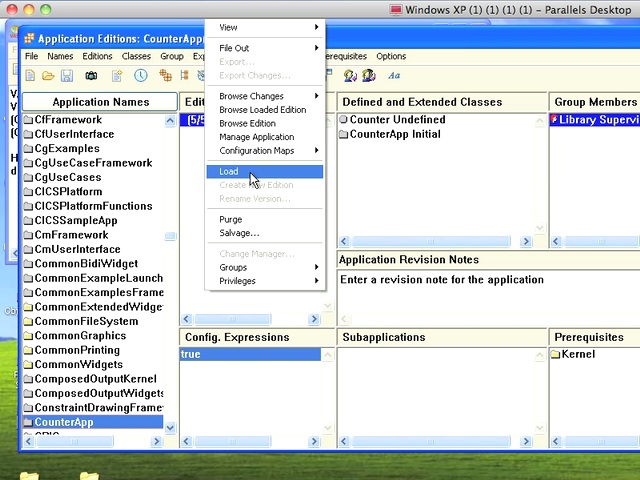The width and height of the screenshot is (640, 480).
Task: Click the orange blocks toolbar icon
Action: 165,76
